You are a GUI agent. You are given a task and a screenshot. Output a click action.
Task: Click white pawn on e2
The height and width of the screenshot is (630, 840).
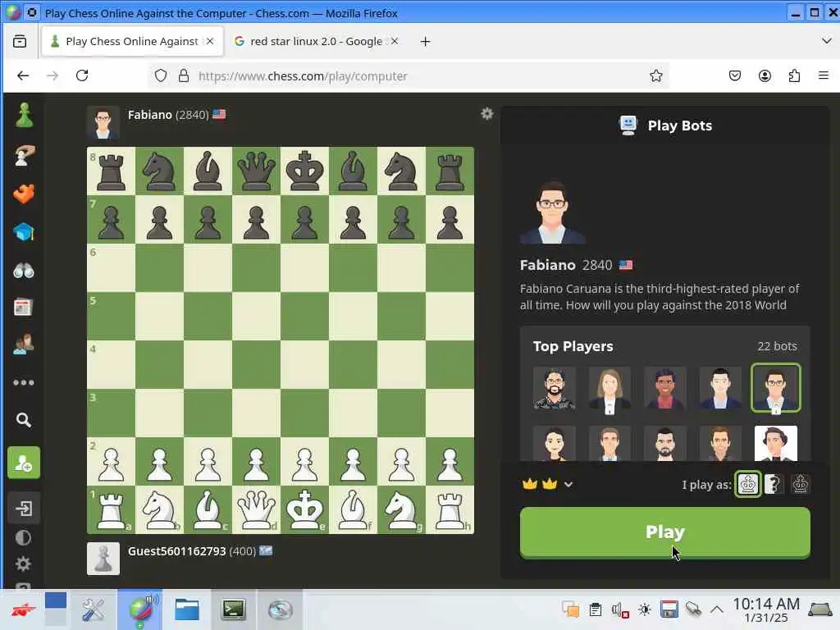coord(304,463)
